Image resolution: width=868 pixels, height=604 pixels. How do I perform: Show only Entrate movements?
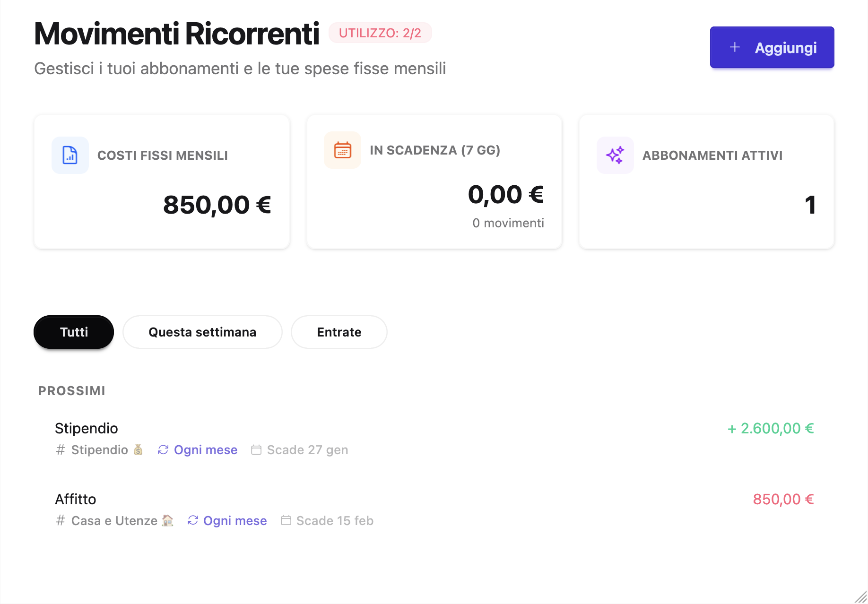tap(339, 332)
